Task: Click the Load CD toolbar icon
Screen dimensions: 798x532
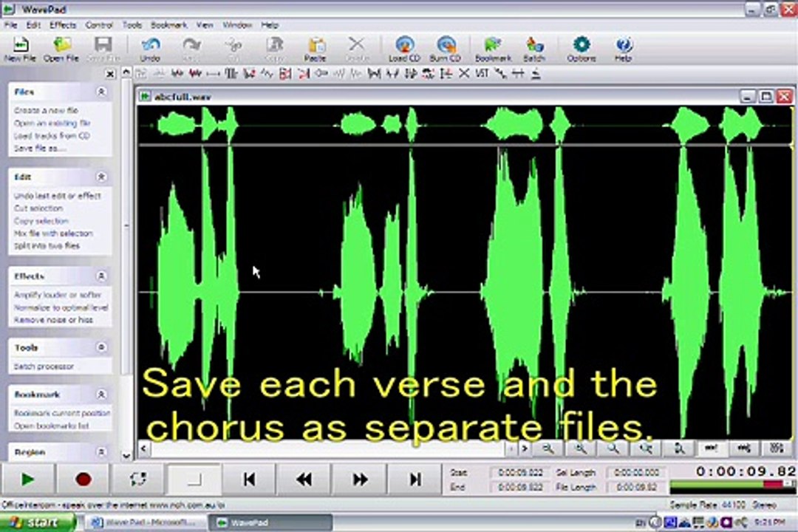Action: [x=405, y=50]
